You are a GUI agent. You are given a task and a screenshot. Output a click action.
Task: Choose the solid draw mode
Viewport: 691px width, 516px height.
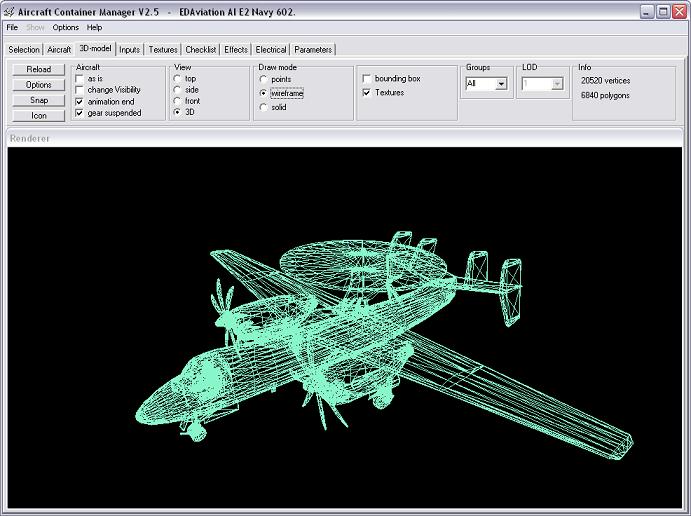pos(263,107)
